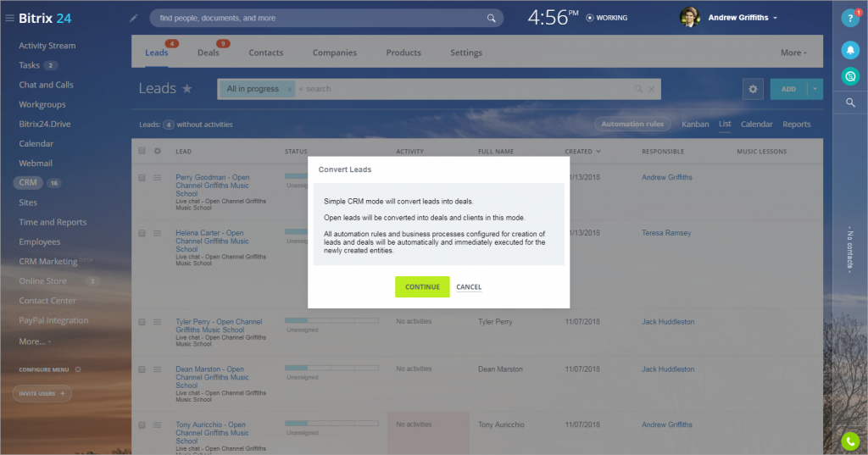Check the Tony Auricchio lead checkbox
Screen dimensions: 868x455
click(x=142, y=425)
